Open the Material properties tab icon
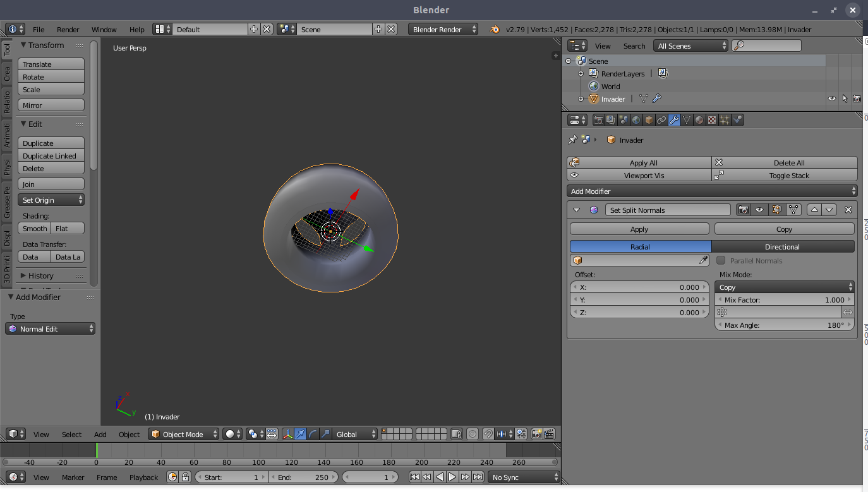 click(699, 120)
